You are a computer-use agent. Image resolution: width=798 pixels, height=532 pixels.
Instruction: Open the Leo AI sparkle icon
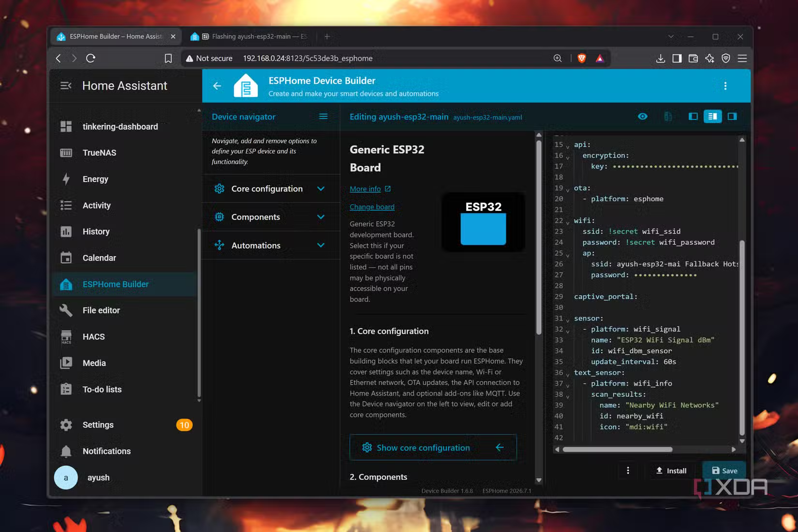[x=709, y=59]
